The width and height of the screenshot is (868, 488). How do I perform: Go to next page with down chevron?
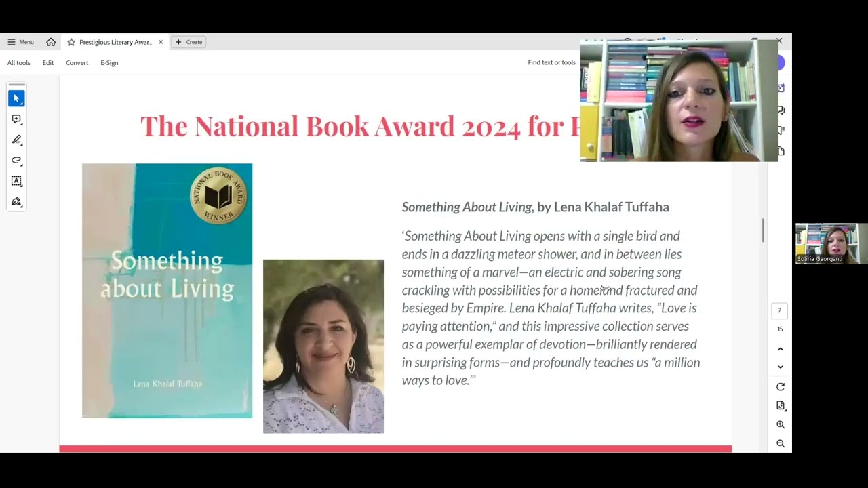click(781, 367)
